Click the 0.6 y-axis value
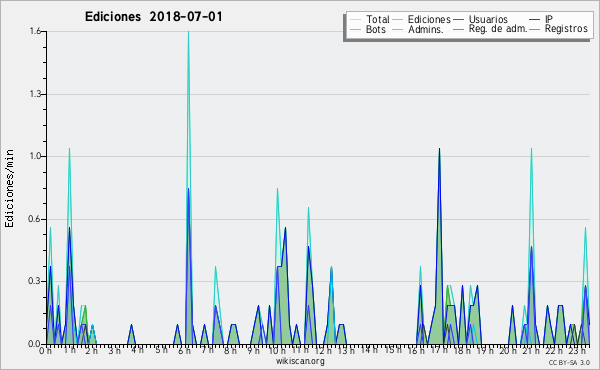Screen dimensions: 600x370 click(x=35, y=219)
